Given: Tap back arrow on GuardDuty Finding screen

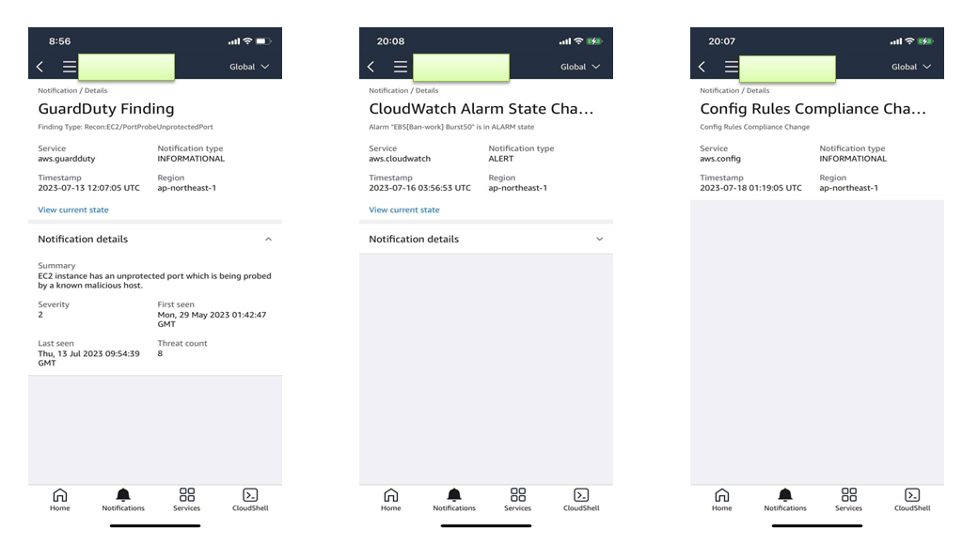Looking at the screenshot, I should click(x=39, y=67).
